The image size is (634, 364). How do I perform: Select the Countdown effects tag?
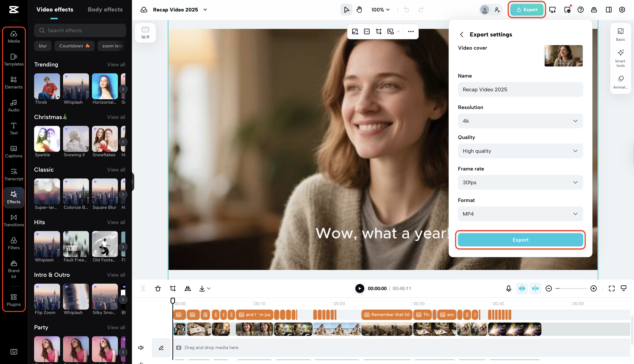(x=74, y=46)
